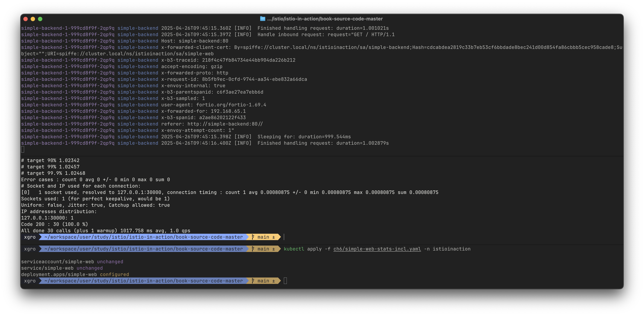
Task: Click the red close window button
Action: pos(25,19)
